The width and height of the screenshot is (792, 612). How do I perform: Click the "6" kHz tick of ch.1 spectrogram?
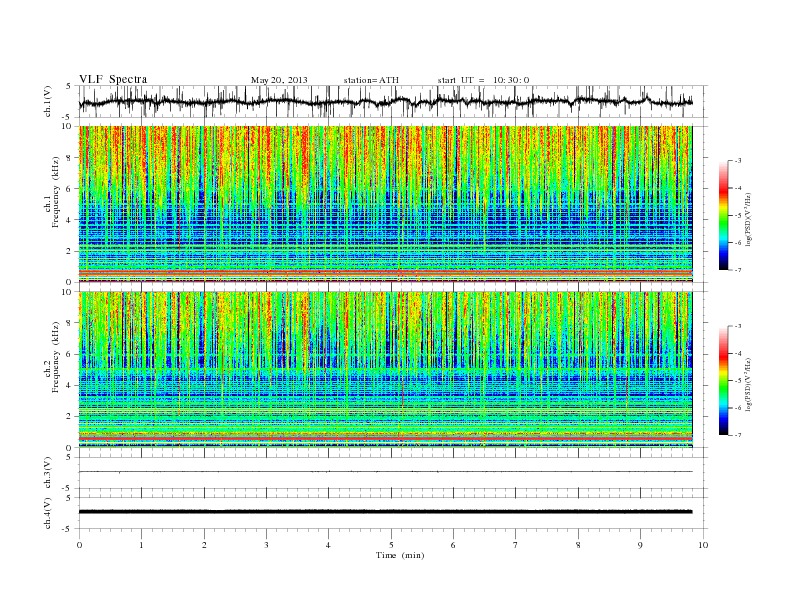(x=70, y=189)
